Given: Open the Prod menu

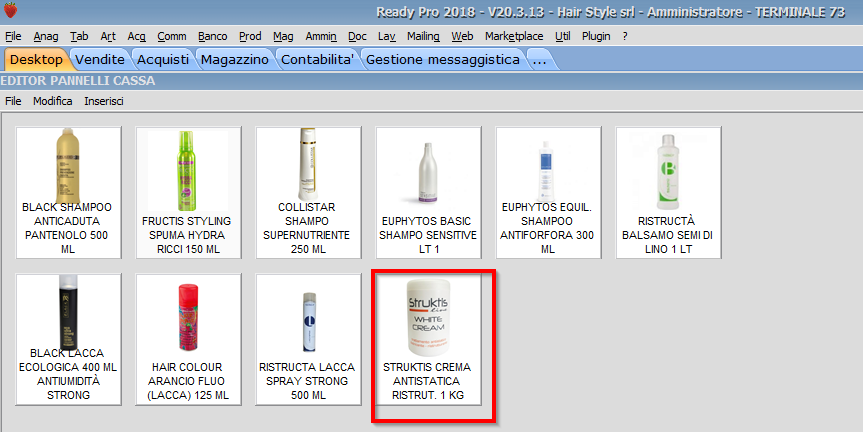Looking at the screenshot, I should (250, 36).
